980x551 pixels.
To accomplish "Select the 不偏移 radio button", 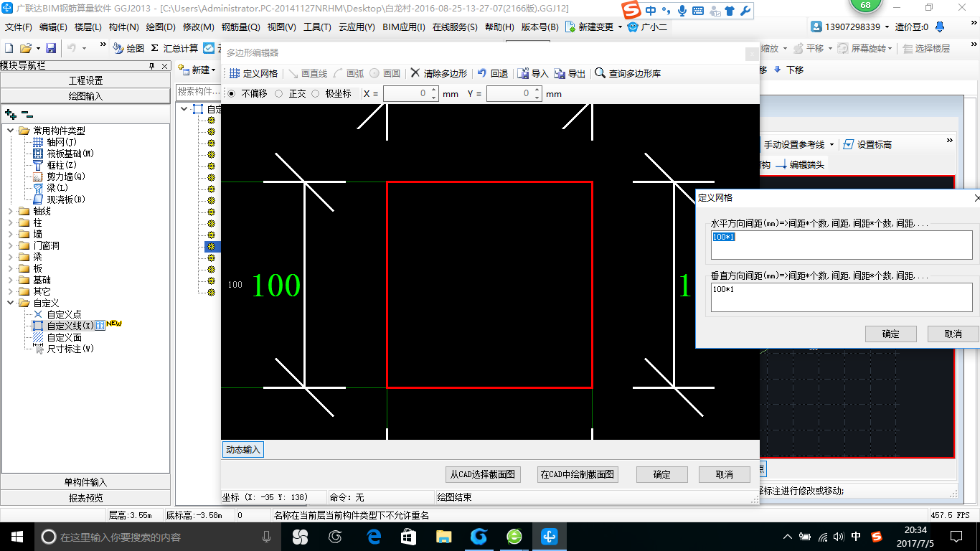I will click(231, 93).
